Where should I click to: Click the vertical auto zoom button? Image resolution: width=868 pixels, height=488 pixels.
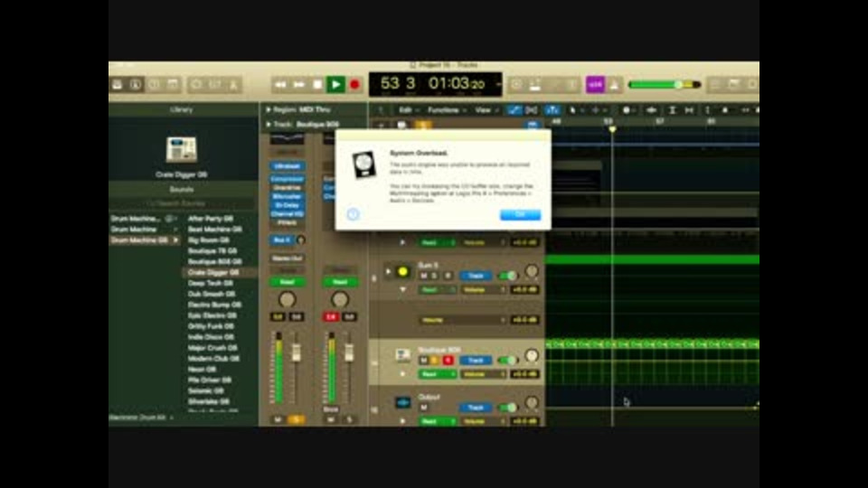pos(672,110)
